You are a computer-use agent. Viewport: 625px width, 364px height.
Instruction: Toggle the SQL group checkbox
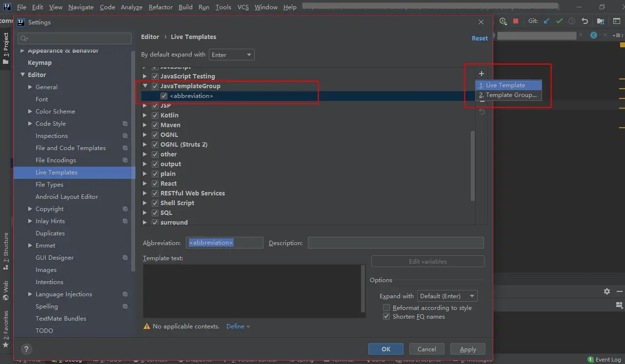[x=155, y=213]
